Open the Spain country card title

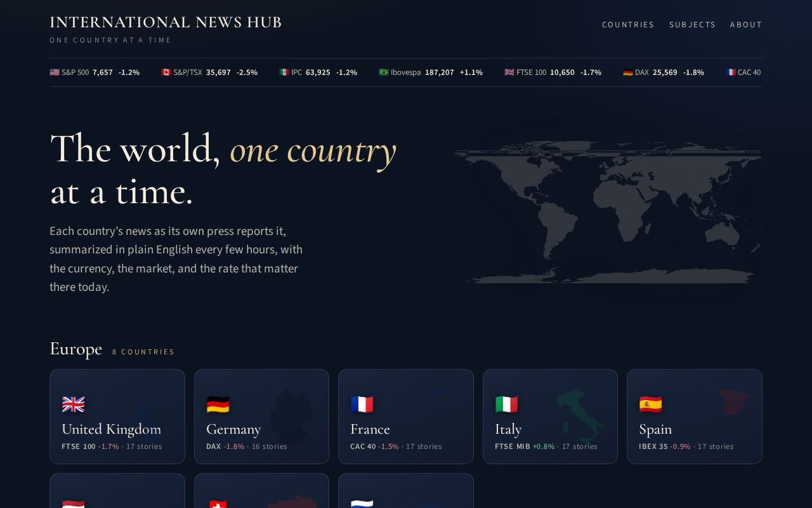tap(655, 430)
